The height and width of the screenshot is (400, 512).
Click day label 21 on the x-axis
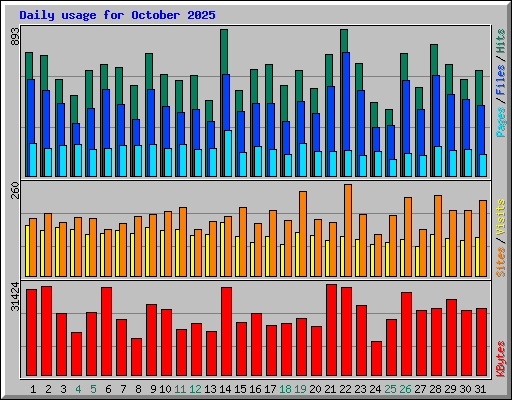click(x=330, y=389)
